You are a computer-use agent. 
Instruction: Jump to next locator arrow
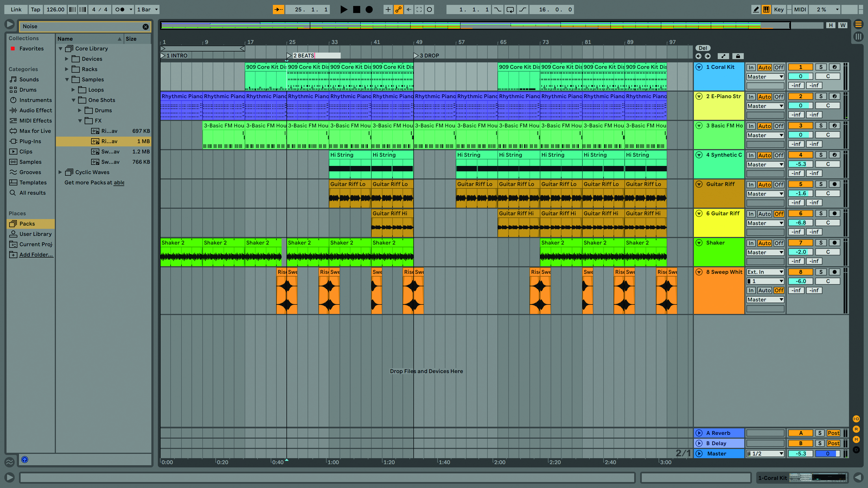708,56
